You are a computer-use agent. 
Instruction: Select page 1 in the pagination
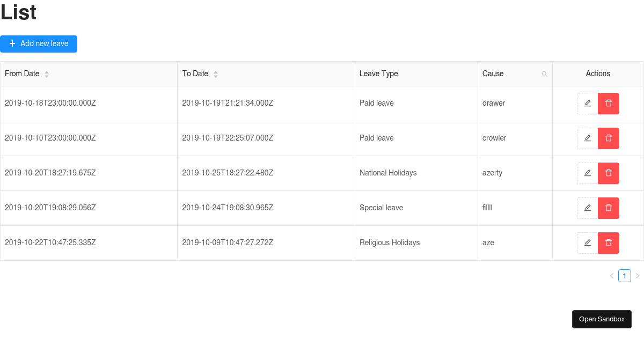click(x=625, y=276)
